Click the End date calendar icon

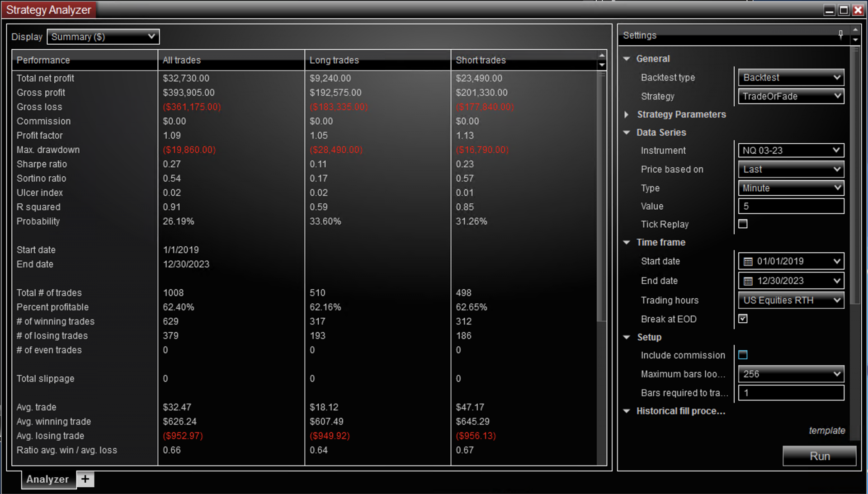748,281
